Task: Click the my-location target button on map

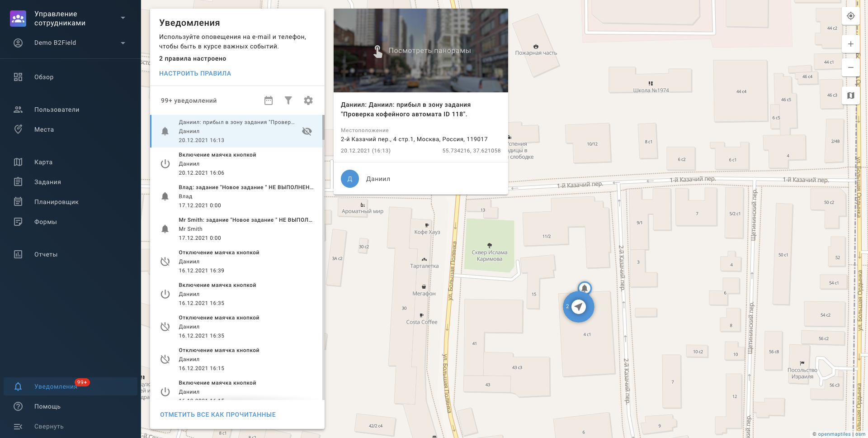Action: [x=851, y=16]
